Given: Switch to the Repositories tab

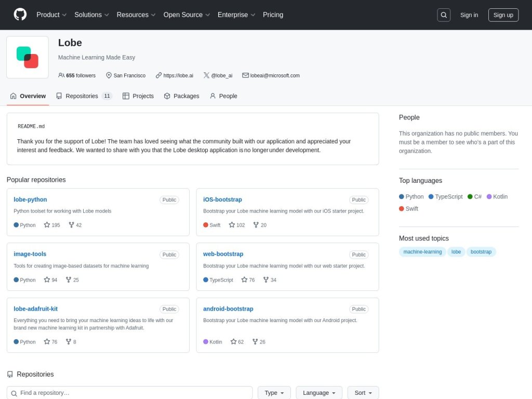Looking at the screenshot, I should point(84,96).
